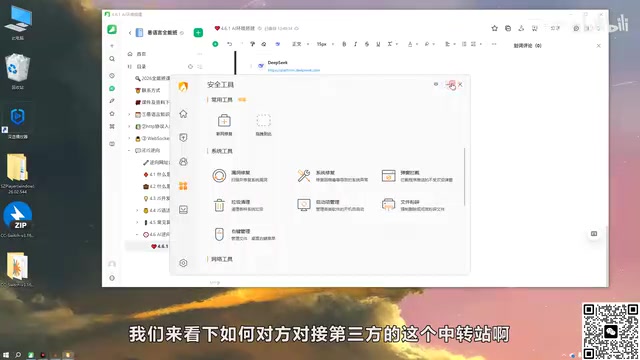Toggle italic in editor toolbar
Viewport: 640px width, 360px height.
click(x=356, y=44)
